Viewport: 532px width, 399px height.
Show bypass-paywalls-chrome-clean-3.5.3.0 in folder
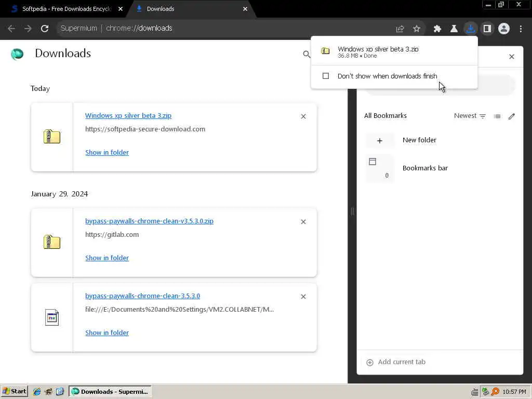point(107,333)
